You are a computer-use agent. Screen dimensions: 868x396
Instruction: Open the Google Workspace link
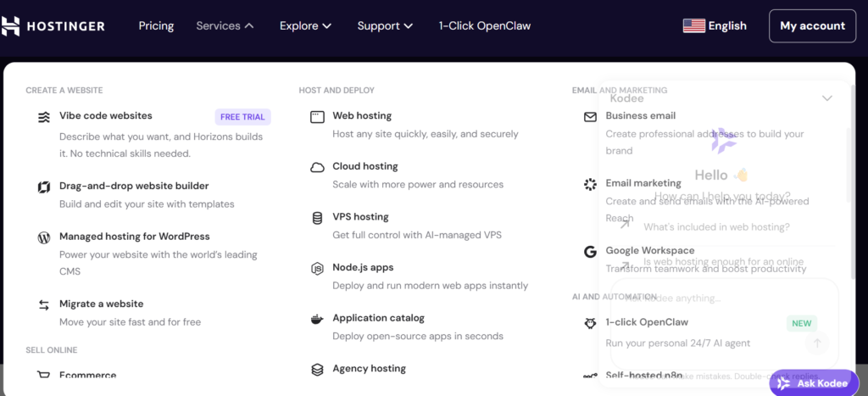click(x=650, y=250)
